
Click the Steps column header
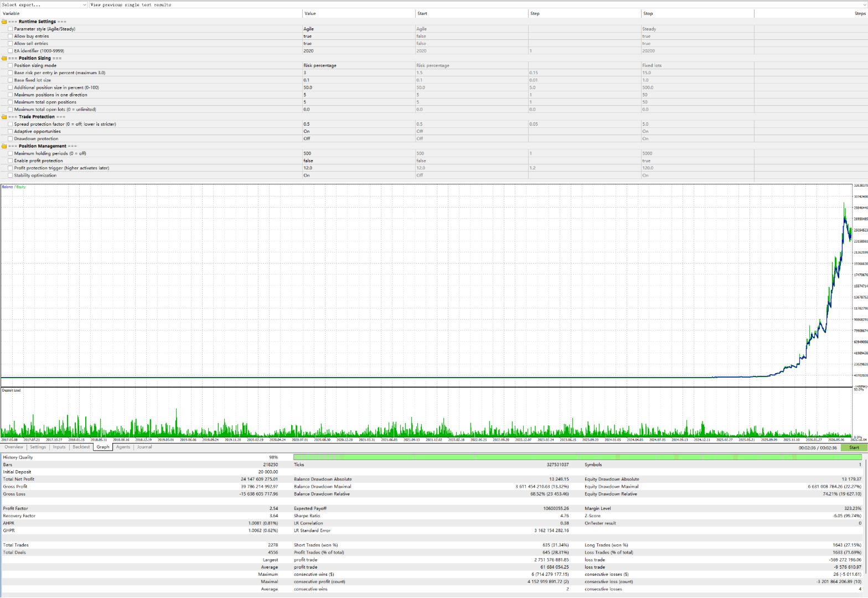(x=811, y=13)
